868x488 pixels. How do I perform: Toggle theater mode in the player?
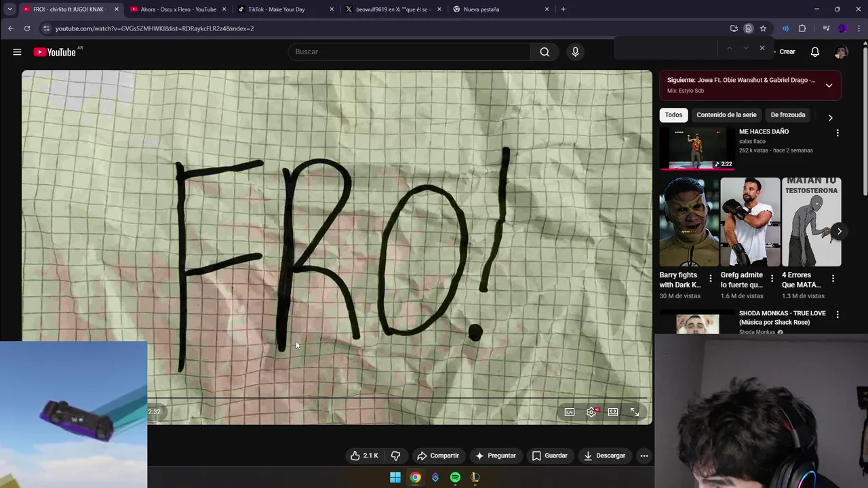(x=613, y=412)
